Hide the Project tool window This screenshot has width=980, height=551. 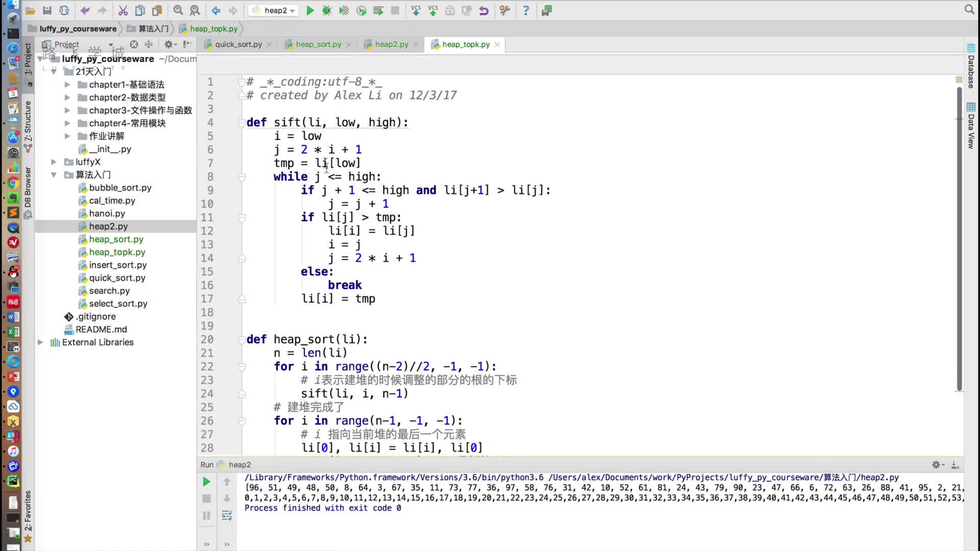point(187,44)
